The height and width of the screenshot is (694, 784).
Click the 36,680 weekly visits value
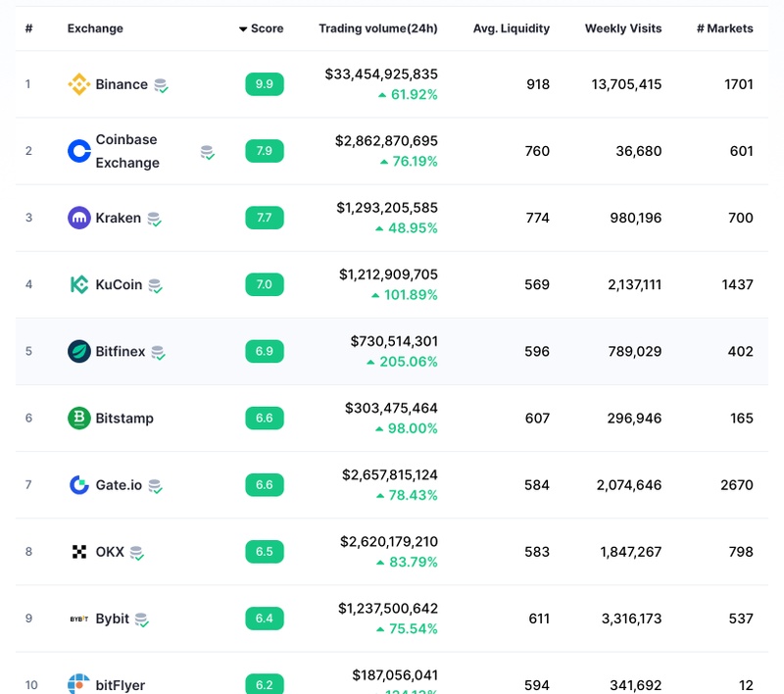click(639, 151)
